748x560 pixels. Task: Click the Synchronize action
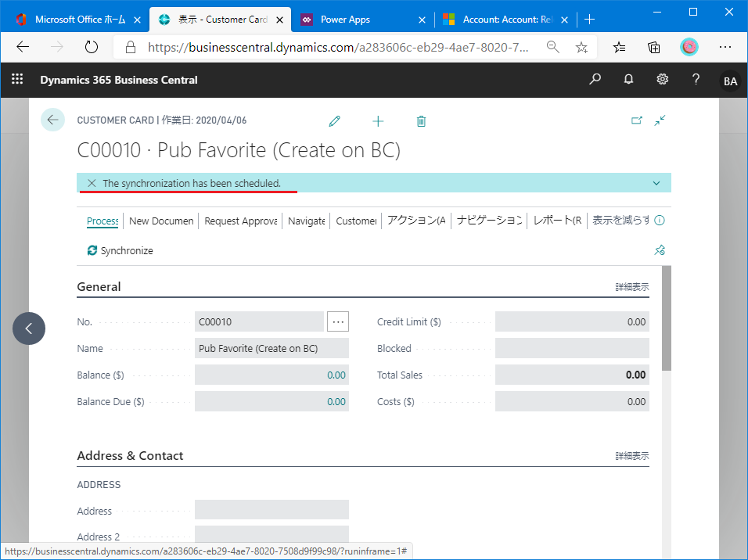120,250
